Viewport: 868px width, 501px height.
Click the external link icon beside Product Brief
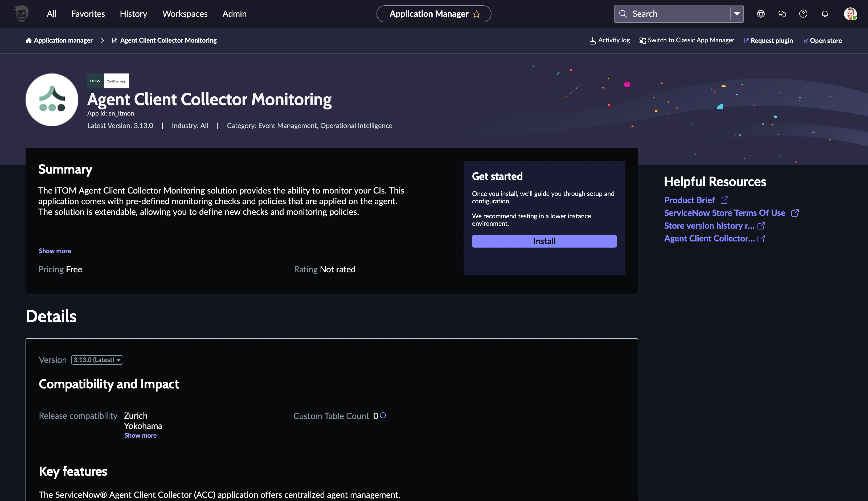tap(724, 200)
